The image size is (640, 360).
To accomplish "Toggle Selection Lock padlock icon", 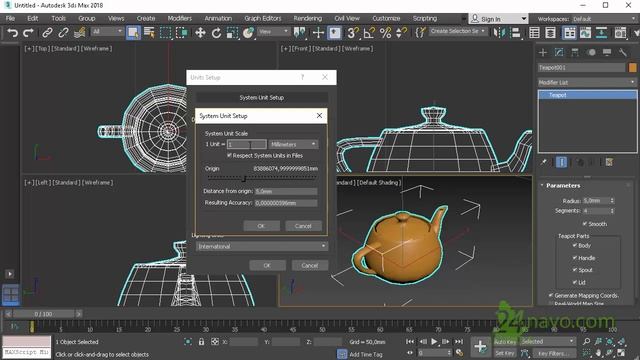I will pos(201,342).
